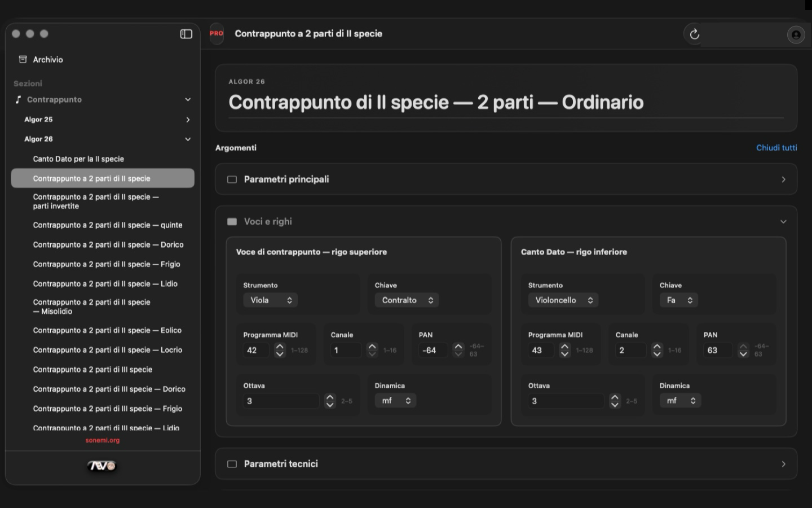Adjust the Canto Dato Canale 2 stepper
The width and height of the screenshot is (812, 508).
(x=657, y=351)
